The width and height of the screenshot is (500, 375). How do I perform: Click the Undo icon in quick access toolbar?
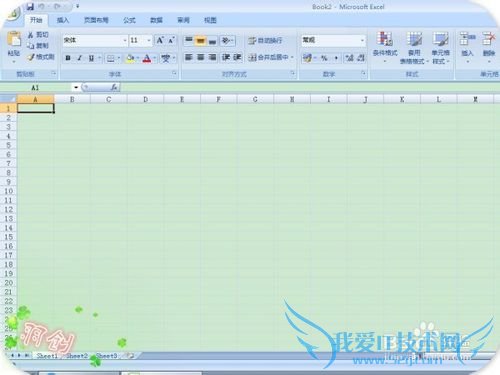42,6
